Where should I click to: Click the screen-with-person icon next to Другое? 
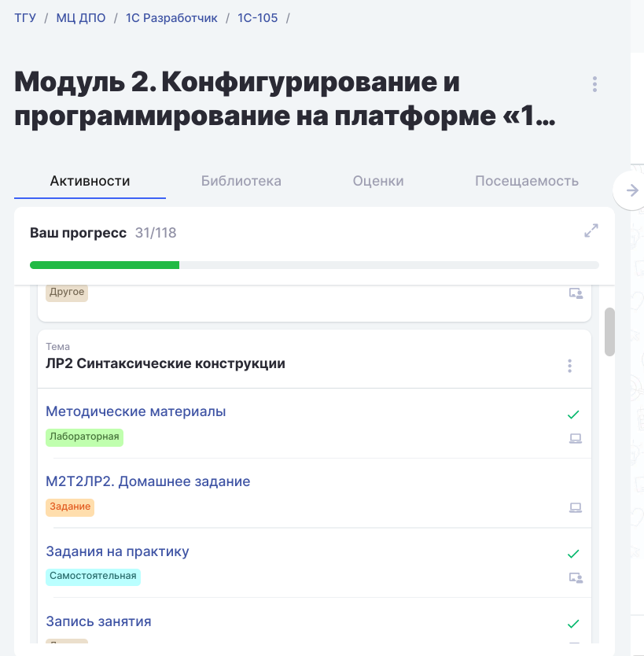coord(576,293)
